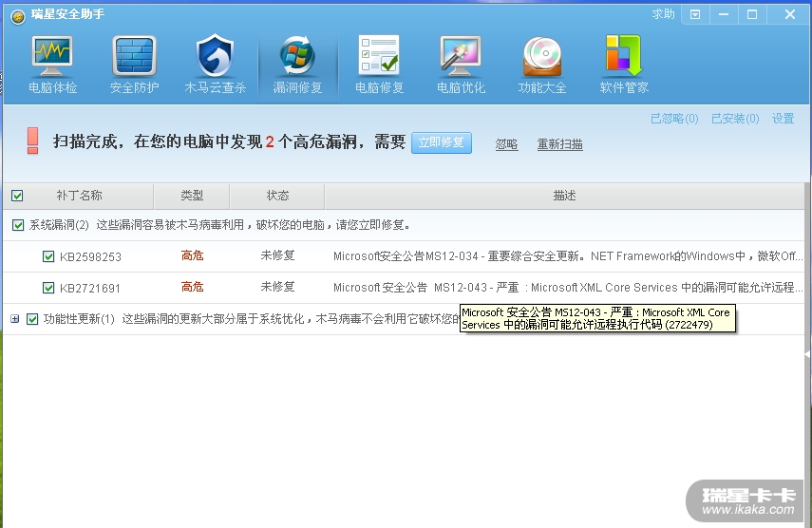
Task: Click the 功能性更新(1) group title
Action: tap(79, 319)
